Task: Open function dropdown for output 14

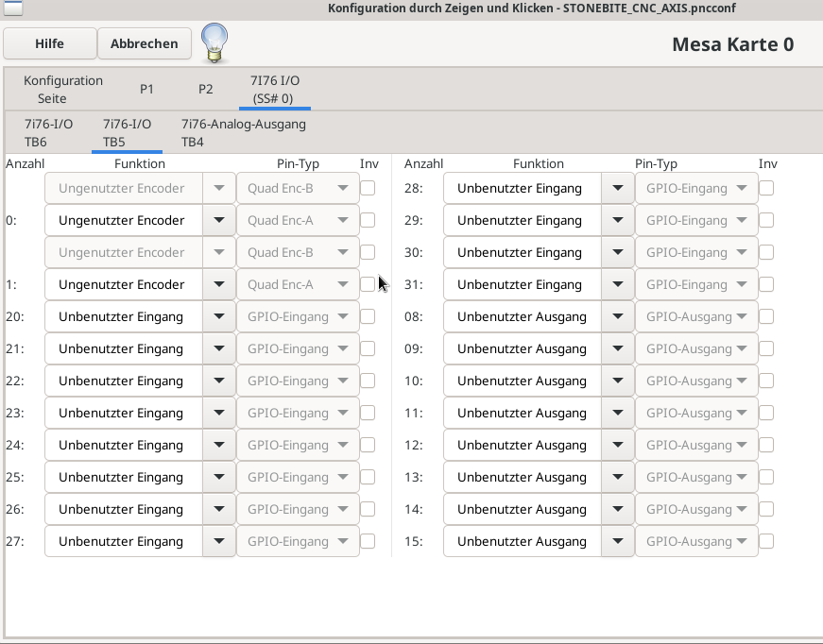Action: pyautogui.click(x=618, y=509)
